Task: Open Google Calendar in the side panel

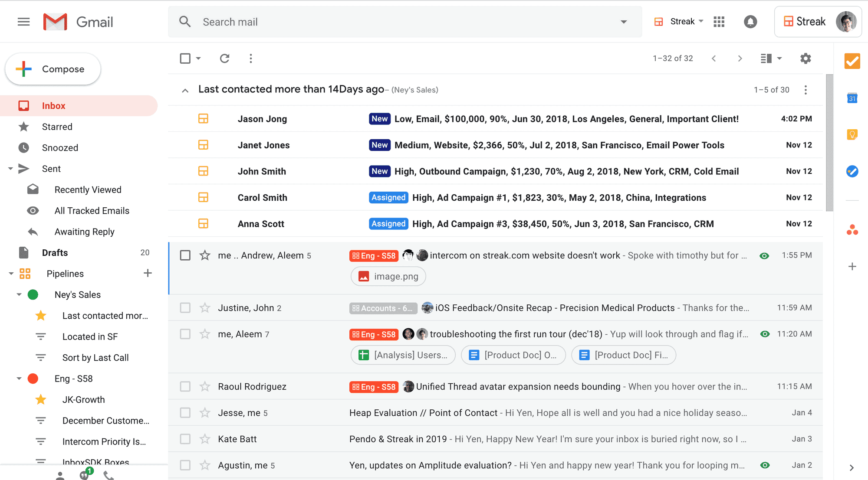Action: (852, 98)
